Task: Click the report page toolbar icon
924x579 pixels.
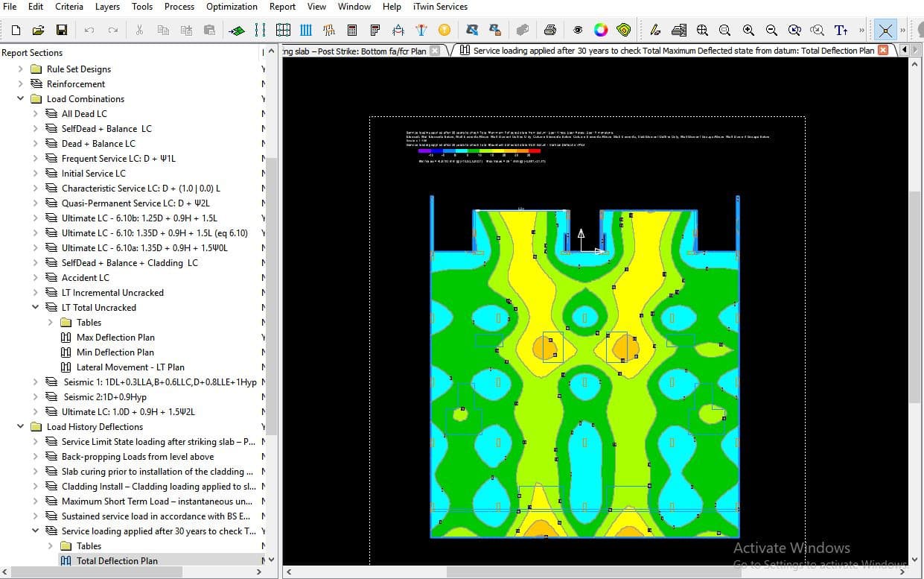Action: (375, 31)
